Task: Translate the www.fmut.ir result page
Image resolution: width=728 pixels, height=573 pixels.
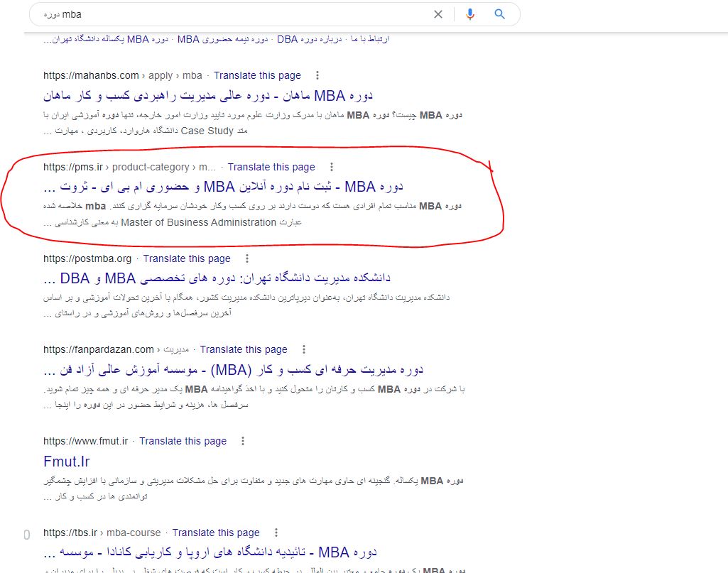Action: [183, 441]
